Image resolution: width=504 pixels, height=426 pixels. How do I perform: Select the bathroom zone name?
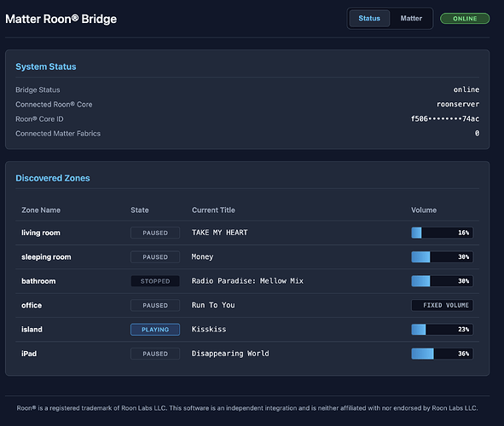[38, 281]
